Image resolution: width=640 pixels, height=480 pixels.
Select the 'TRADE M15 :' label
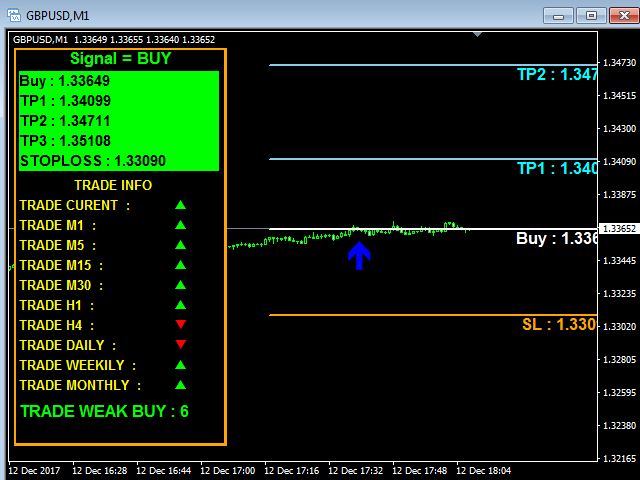(61, 265)
